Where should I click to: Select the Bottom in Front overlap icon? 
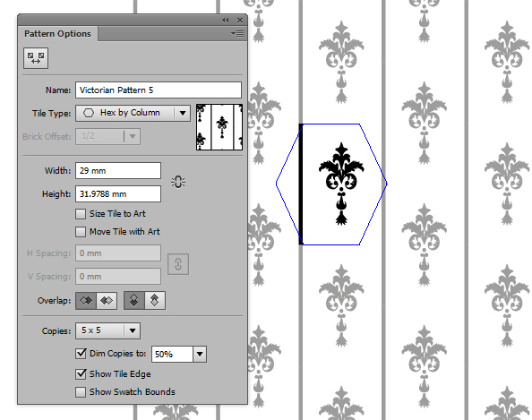coord(155,301)
